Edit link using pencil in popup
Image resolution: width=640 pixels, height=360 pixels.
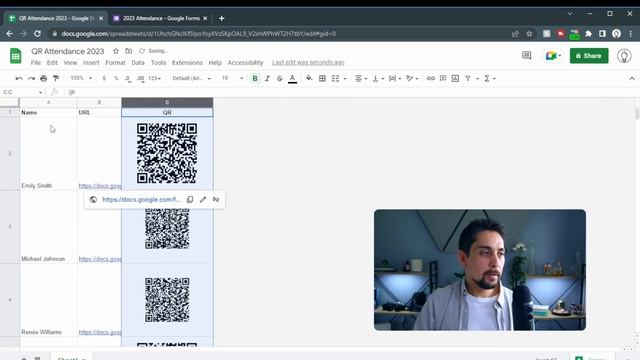coord(203,200)
